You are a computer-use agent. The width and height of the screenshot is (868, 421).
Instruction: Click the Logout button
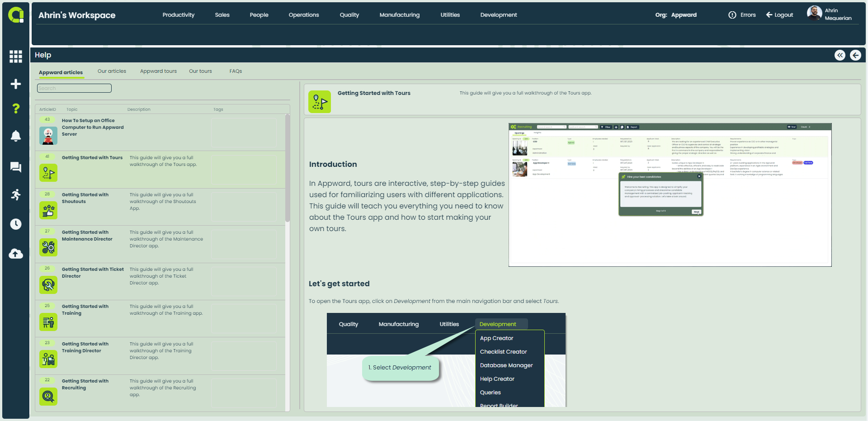(779, 15)
